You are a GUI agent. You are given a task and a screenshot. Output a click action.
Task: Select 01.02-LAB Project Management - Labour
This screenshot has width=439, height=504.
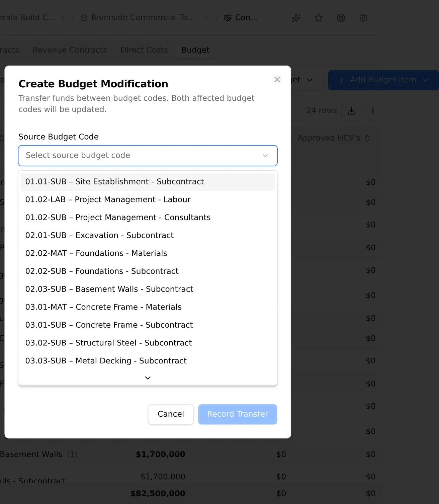point(148,200)
